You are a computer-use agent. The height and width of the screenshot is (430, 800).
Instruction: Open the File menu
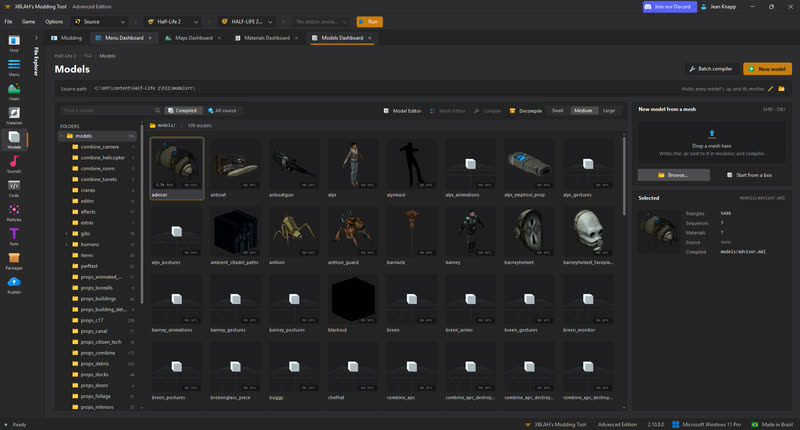tap(8, 22)
